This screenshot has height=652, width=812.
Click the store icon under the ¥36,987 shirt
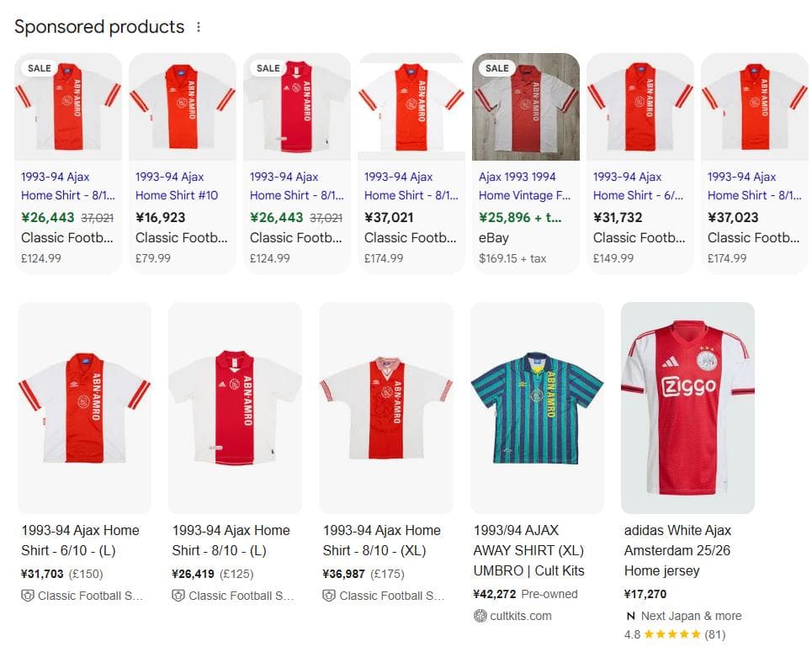[x=329, y=596]
